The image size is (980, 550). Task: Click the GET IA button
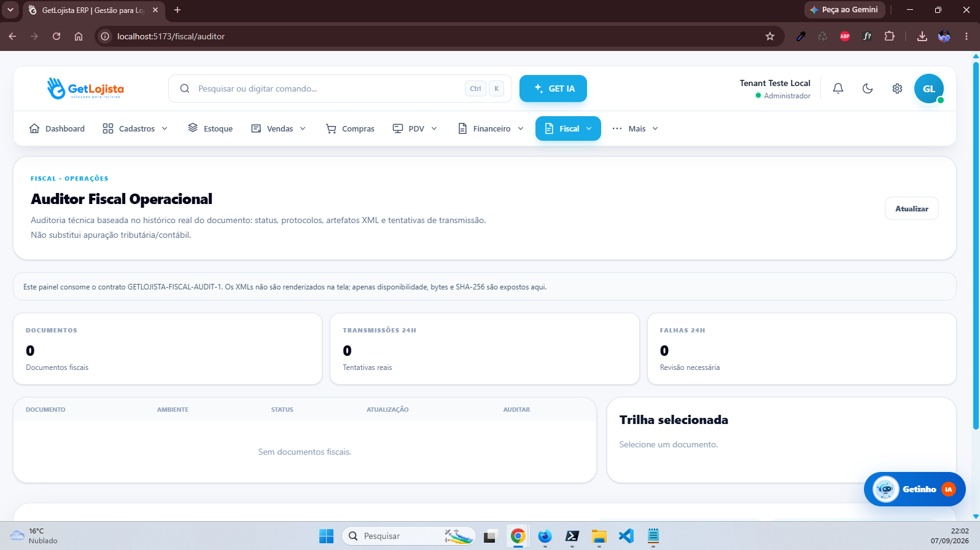point(553,88)
